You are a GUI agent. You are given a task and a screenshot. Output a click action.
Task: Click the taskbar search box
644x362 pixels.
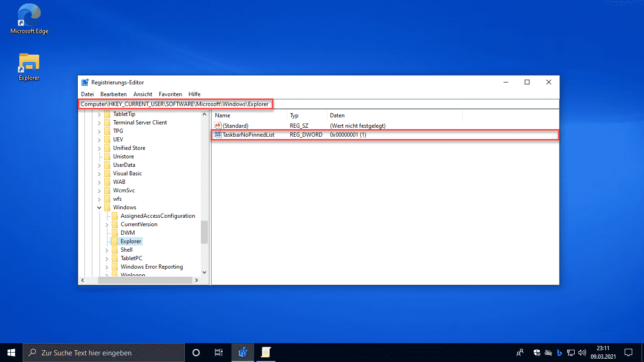click(104, 353)
